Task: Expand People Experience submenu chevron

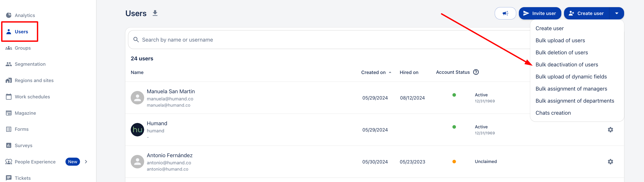Action: tap(86, 162)
